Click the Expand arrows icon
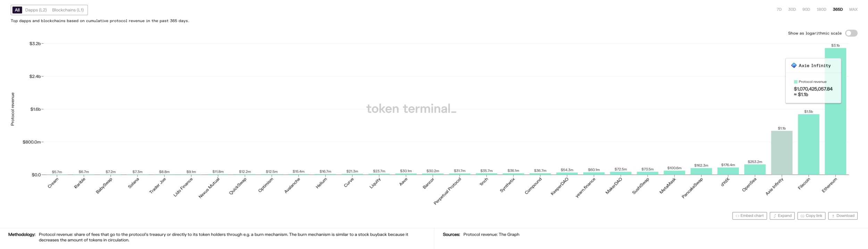868x249 pixels. pos(775,216)
